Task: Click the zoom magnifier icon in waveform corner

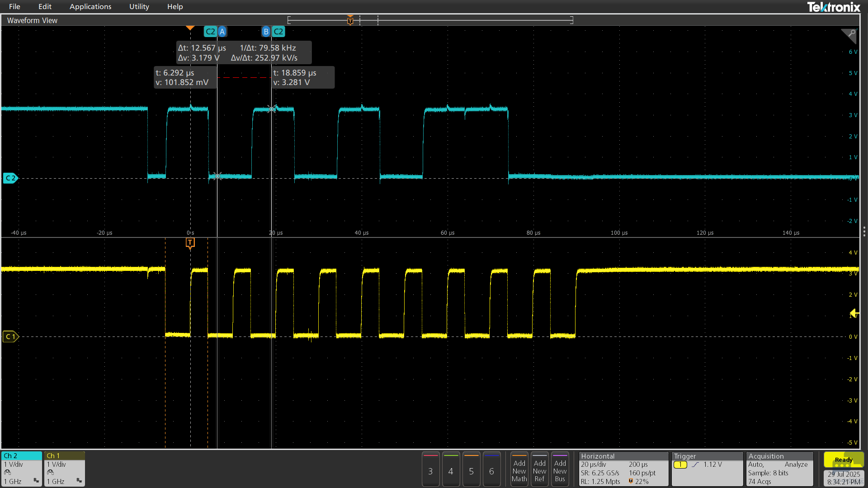Action: [849, 36]
